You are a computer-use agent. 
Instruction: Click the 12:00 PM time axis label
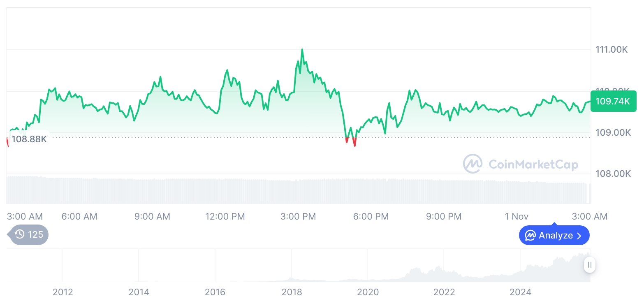(225, 216)
